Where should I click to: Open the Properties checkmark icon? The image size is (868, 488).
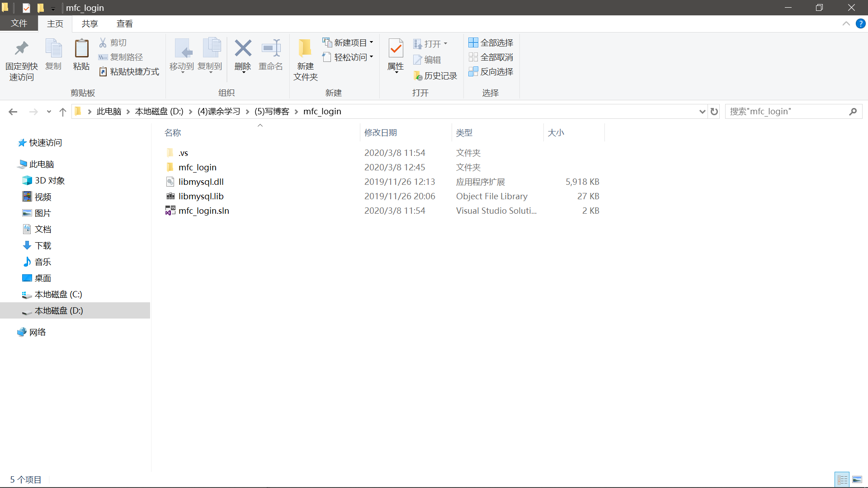[x=396, y=49]
